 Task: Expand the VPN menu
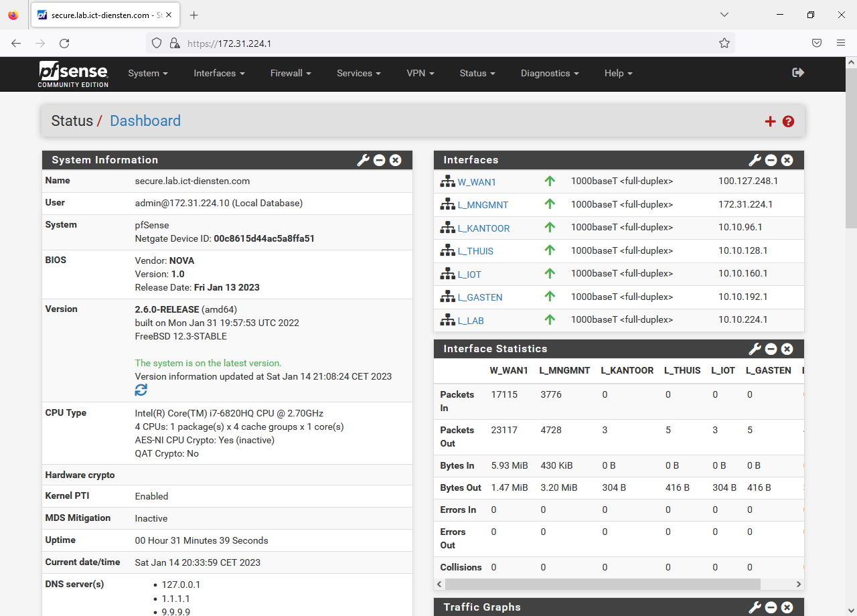coord(420,73)
